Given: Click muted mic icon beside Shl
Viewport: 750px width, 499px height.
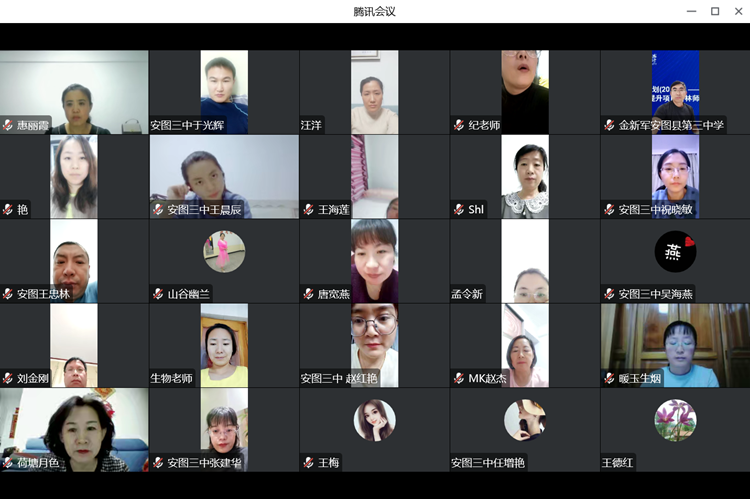Looking at the screenshot, I should (459, 210).
